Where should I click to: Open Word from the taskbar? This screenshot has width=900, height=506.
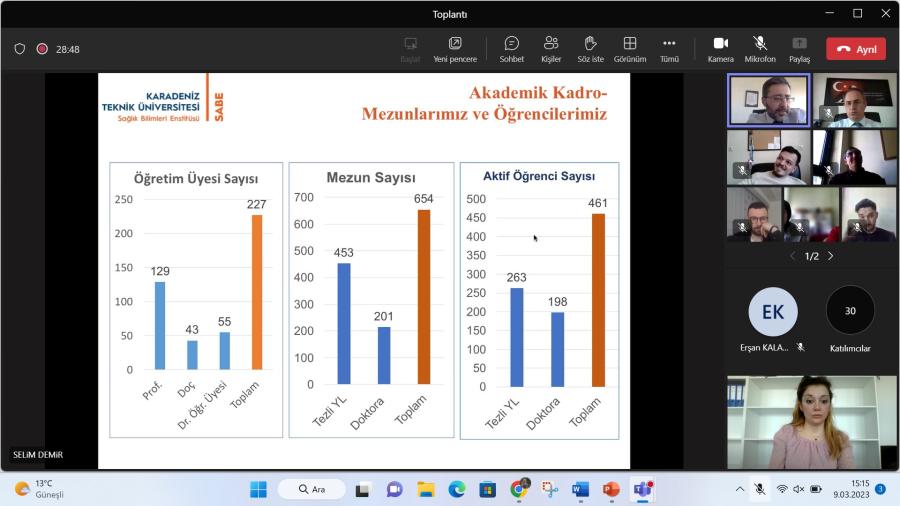tap(580, 490)
